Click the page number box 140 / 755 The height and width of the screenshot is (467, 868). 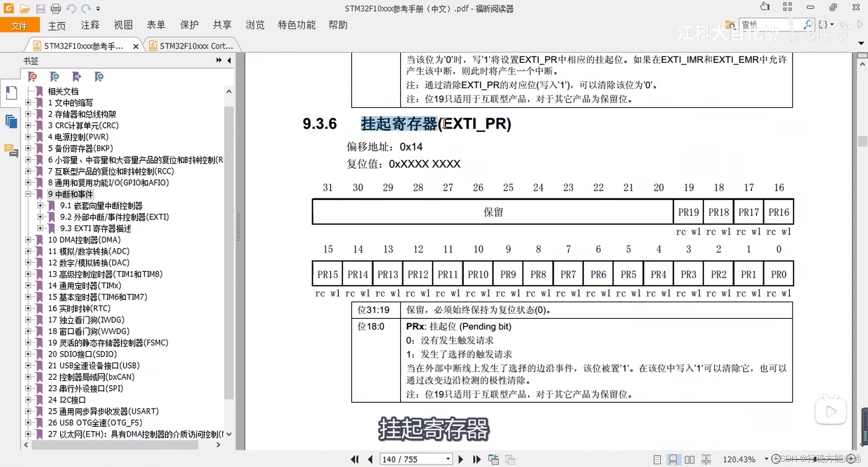[x=416, y=459]
